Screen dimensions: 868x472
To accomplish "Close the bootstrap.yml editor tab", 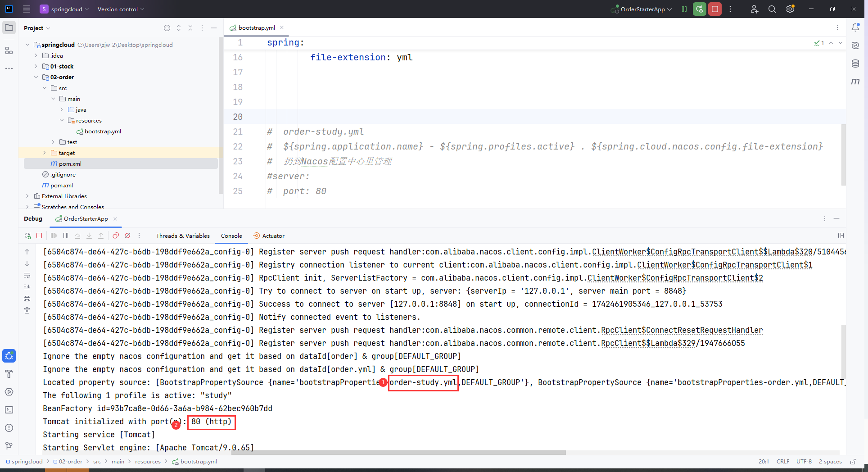I will click(x=282, y=27).
